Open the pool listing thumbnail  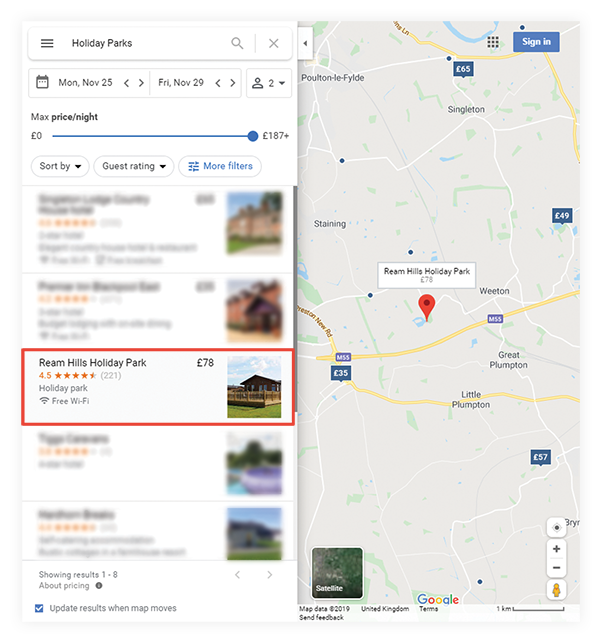pyautogui.click(x=254, y=464)
